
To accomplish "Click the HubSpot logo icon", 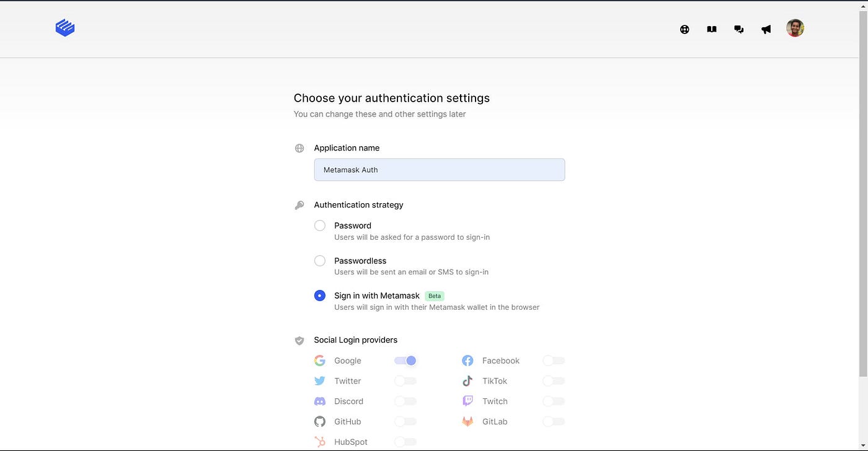I will pos(320,442).
